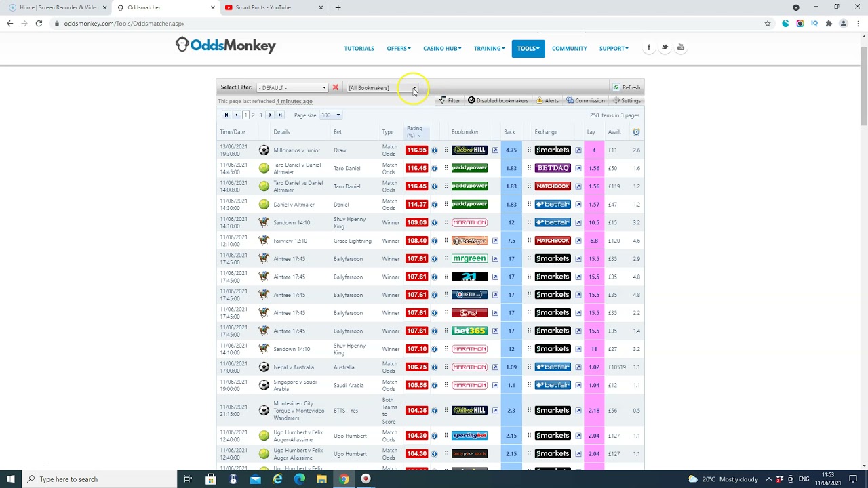Sort by the Rating (%) column header
The width and height of the screenshot is (868, 488).
point(414,132)
